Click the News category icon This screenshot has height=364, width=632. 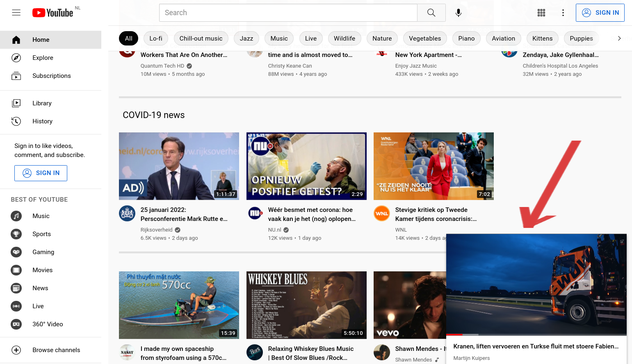[16, 288]
